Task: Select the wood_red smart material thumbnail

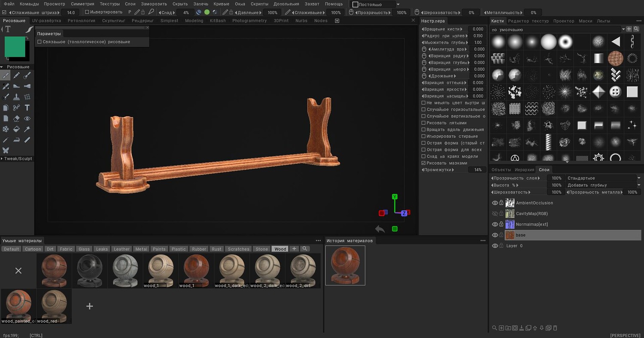Action: coord(54,306)
